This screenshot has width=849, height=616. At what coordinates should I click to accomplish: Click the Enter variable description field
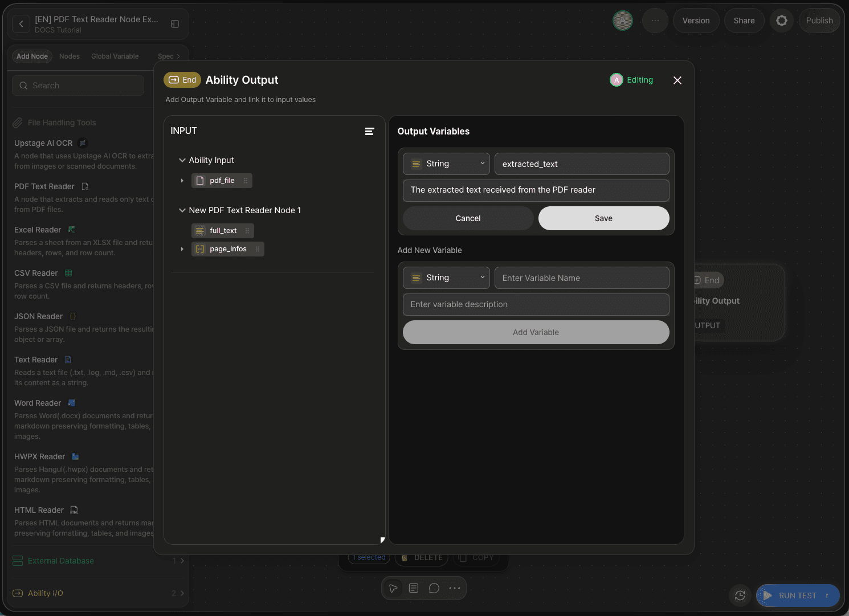[x=536, y=304]
